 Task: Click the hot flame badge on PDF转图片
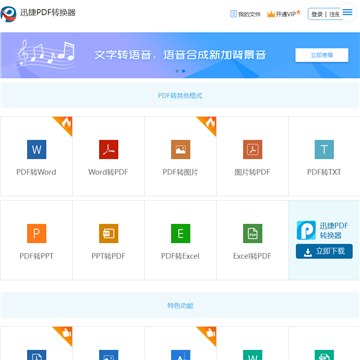(x=209, y=124)
